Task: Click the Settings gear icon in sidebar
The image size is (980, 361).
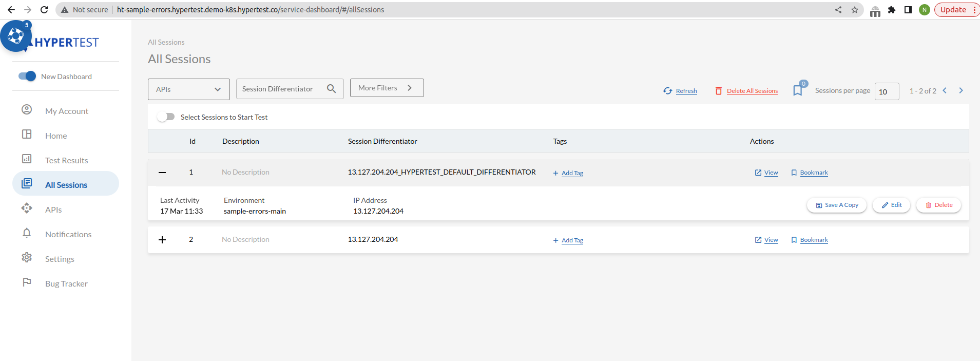Action: click(27, 257)
